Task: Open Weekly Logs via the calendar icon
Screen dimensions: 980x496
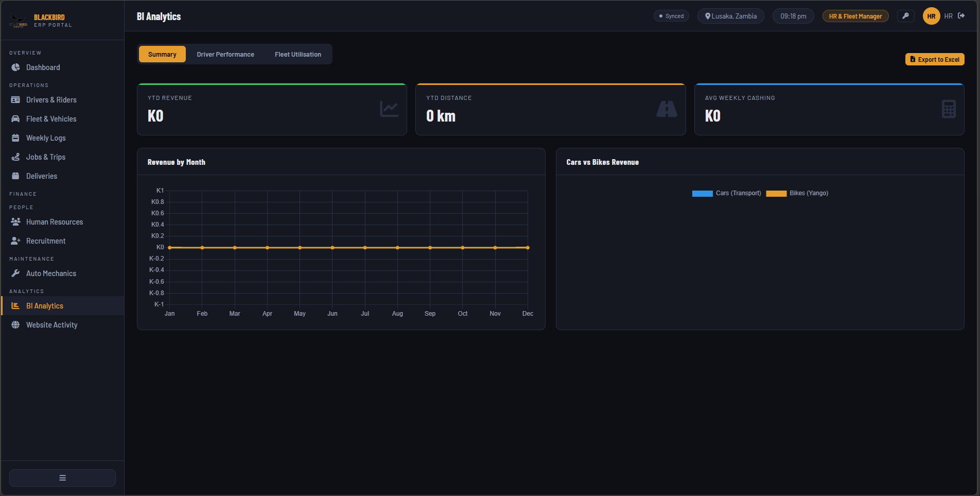Action: [16, 138]
